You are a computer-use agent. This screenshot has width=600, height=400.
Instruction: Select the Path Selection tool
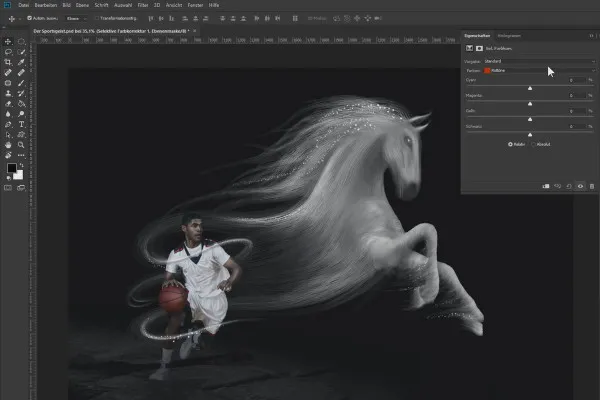tap(8, 134)
